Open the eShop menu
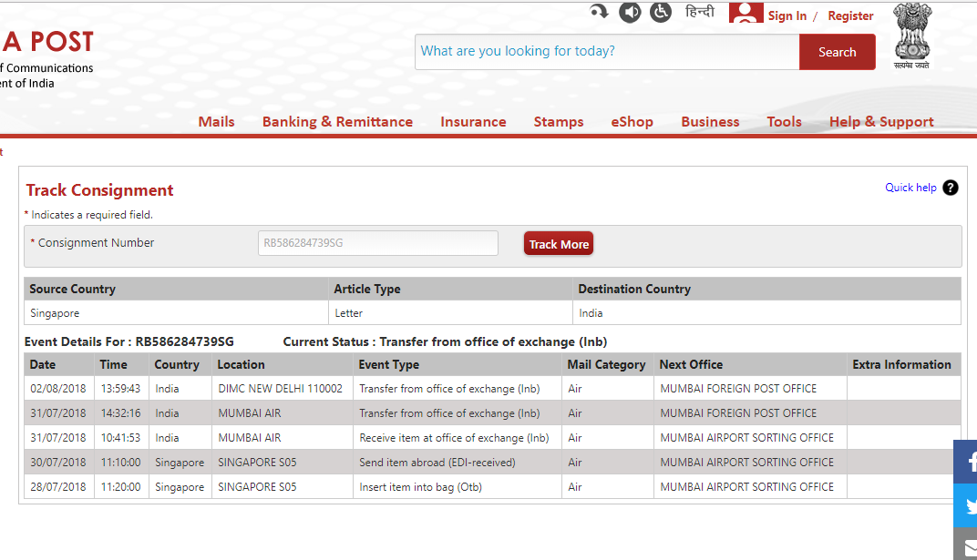The width and height of the screenshot is (977, 560). 632,122
